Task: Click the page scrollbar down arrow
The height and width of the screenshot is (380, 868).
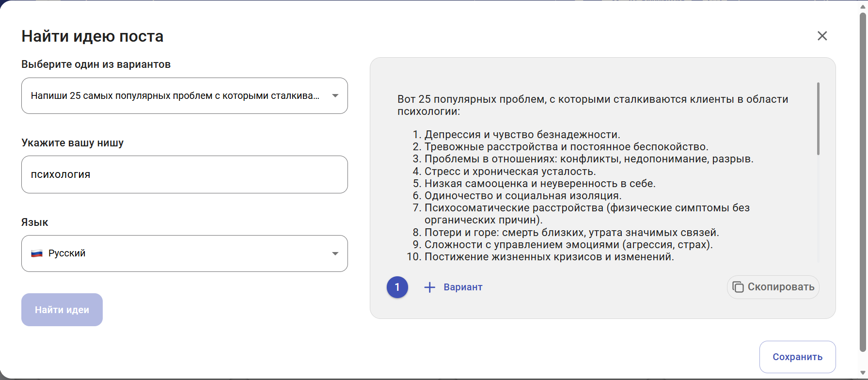Action: coord(863,373)
